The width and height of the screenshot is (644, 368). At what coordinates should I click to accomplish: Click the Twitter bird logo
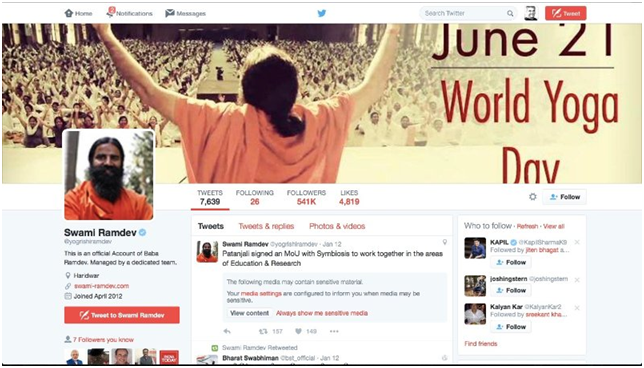click(x=322, y=13)
